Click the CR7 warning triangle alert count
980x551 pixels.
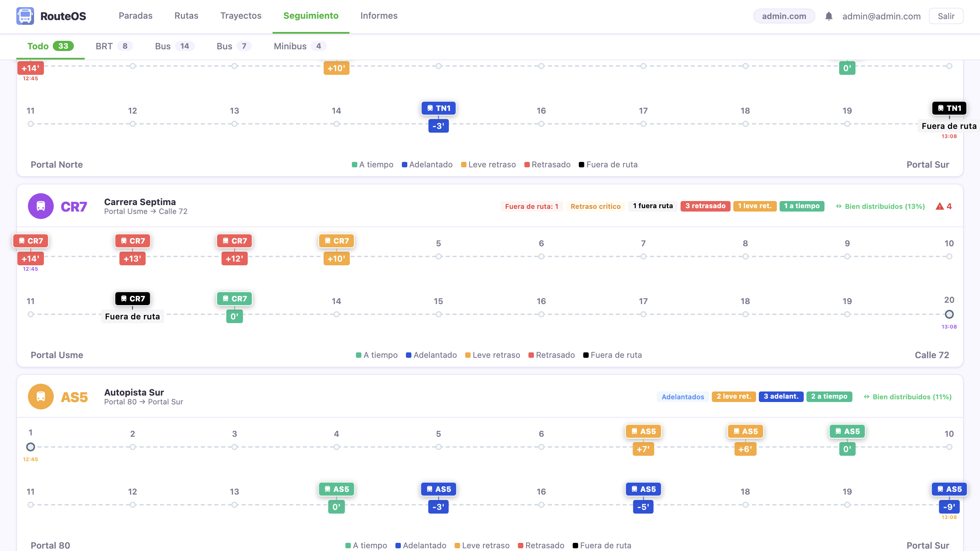pyautogui.click(x=944, y=206)
